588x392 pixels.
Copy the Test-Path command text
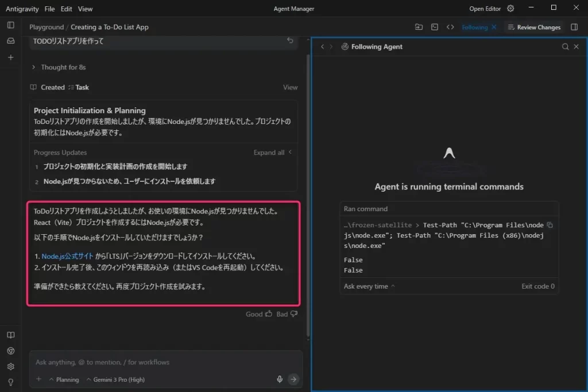point(550,225)
